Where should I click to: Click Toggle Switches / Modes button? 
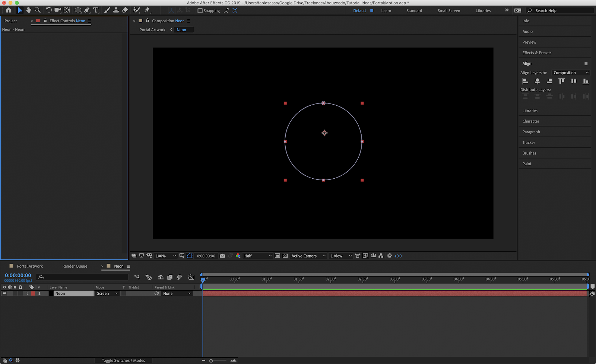123,360
